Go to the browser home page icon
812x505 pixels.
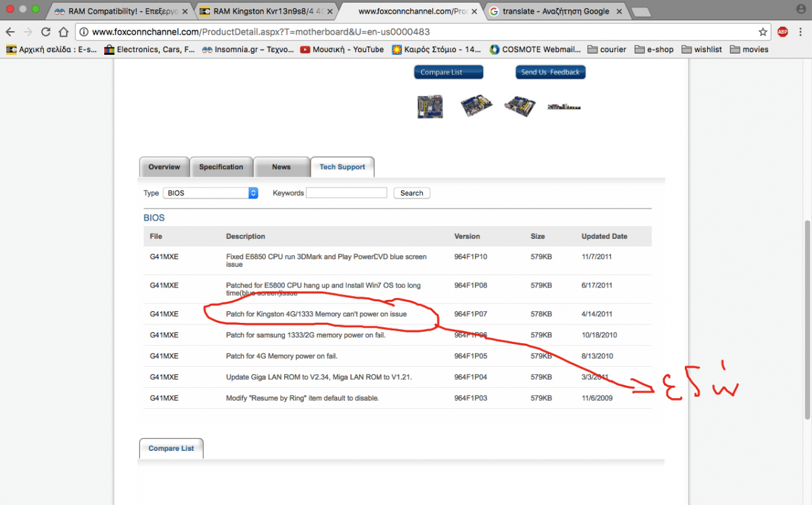pyautogui.click(x=63, y=32)
